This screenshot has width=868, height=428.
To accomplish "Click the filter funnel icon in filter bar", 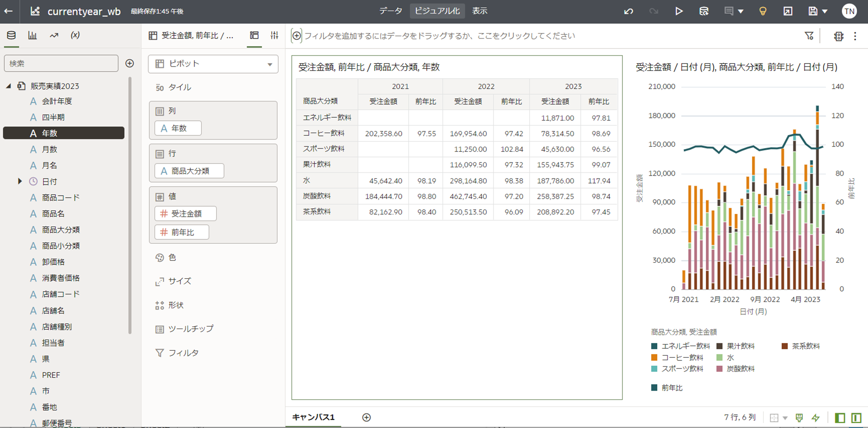I will pyautogui.click(x=809, y=36).
